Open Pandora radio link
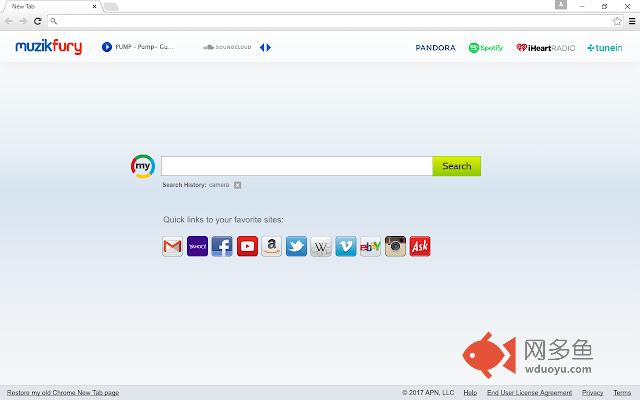The height and width of the screenshot is (400, 640). coord(436,48)
